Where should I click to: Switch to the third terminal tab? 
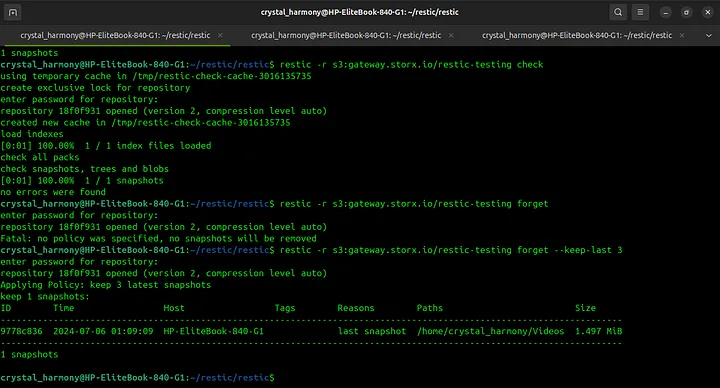click(577, 35)
